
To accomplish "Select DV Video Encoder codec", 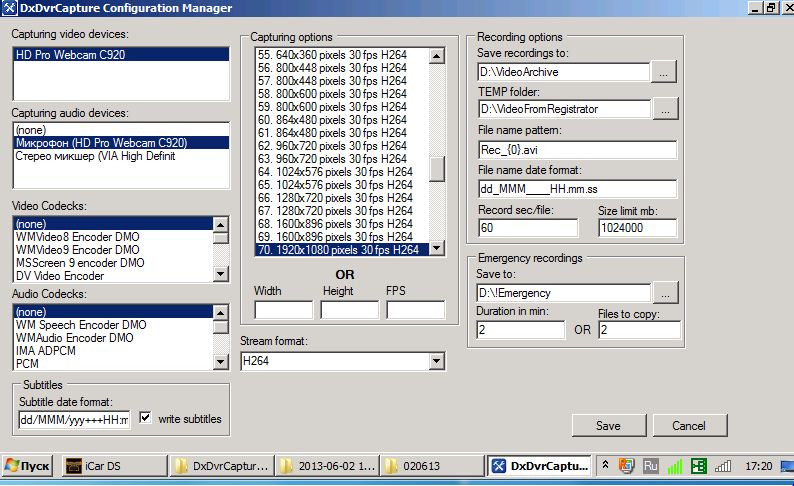I will click(113, 276).
